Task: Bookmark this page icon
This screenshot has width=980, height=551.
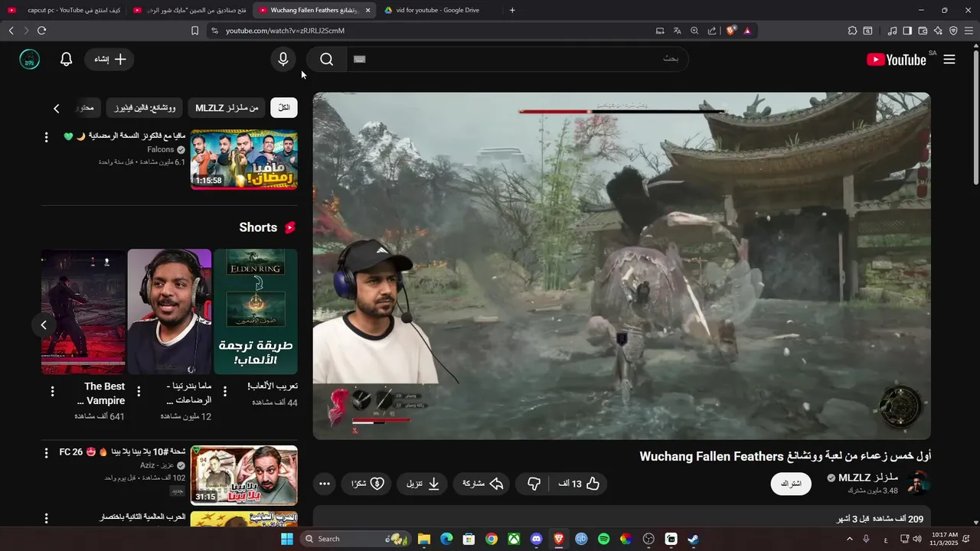Action: click(x=194, y=31)
